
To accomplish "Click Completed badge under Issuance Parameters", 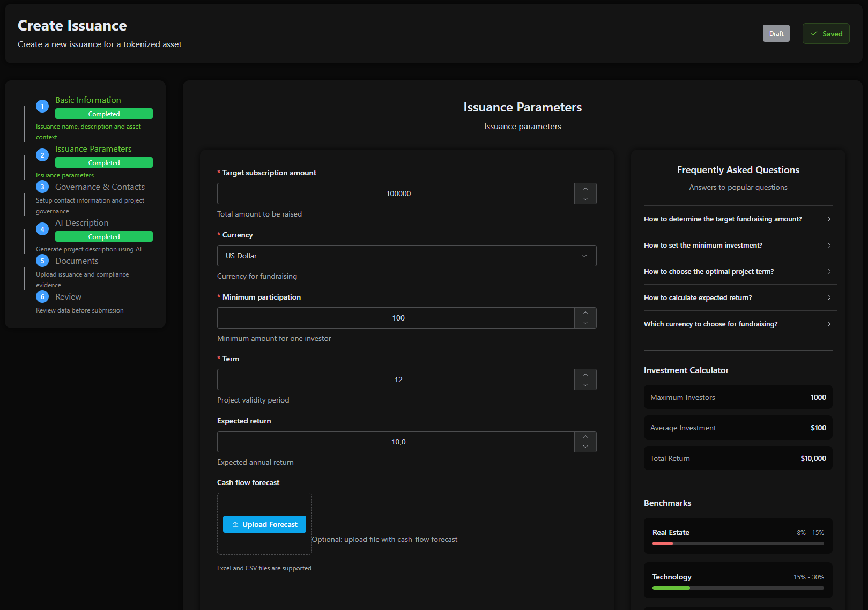I will [x=104, y=162].
